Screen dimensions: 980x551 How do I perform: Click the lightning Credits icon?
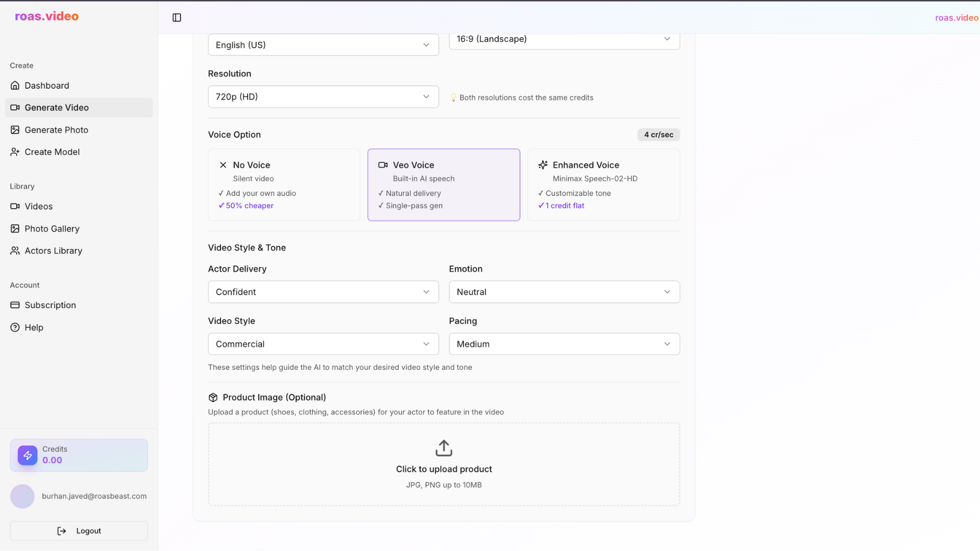[27, 455]
